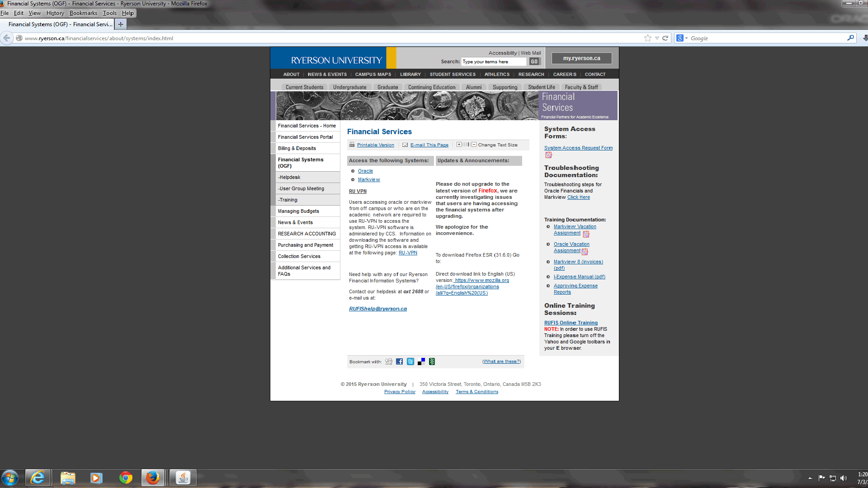Click the Digg bookmark icon

pos(389,361)
